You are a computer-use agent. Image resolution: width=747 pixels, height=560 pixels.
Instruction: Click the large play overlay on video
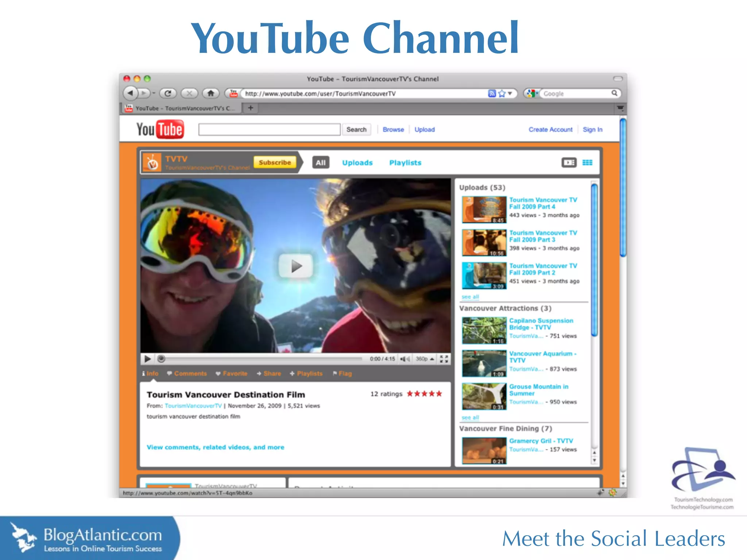pos(296,266)
